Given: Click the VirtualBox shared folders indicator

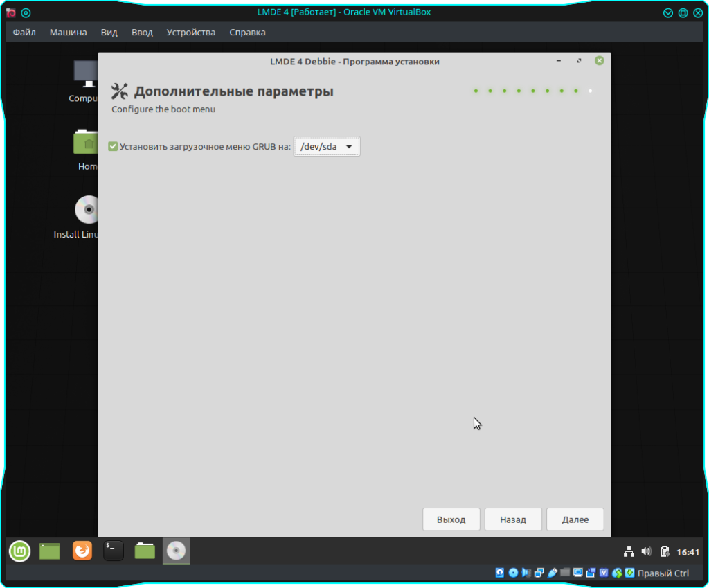Looking at the screenshot, I should [x=565, y=573].
